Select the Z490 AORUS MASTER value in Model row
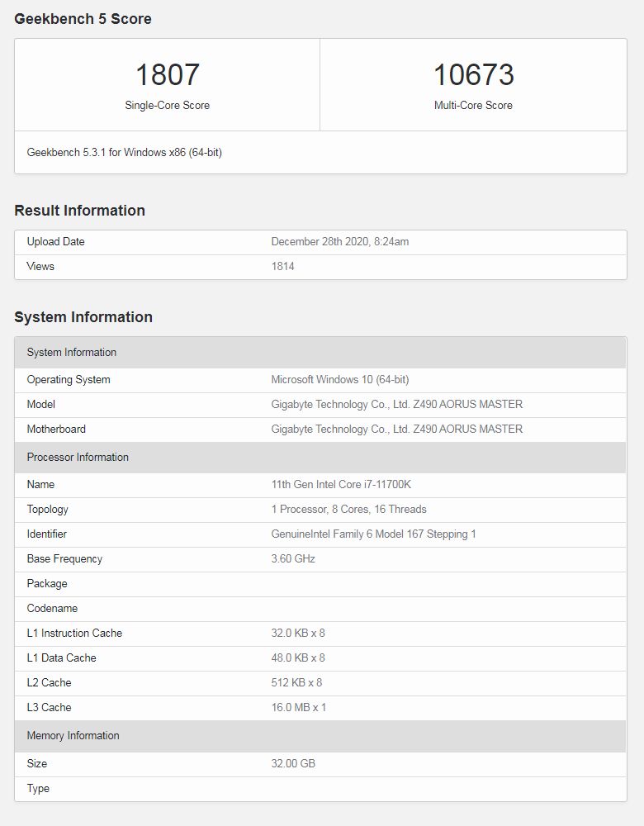Image resolution: width=644 pixels, height=826 pixels. coord(397,405)
